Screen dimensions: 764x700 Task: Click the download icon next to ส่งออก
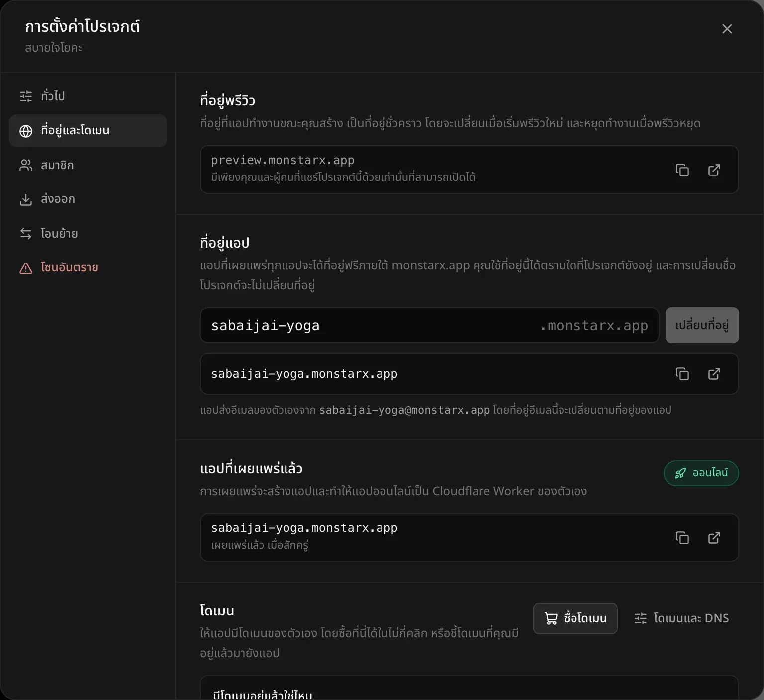click(26, 199)
